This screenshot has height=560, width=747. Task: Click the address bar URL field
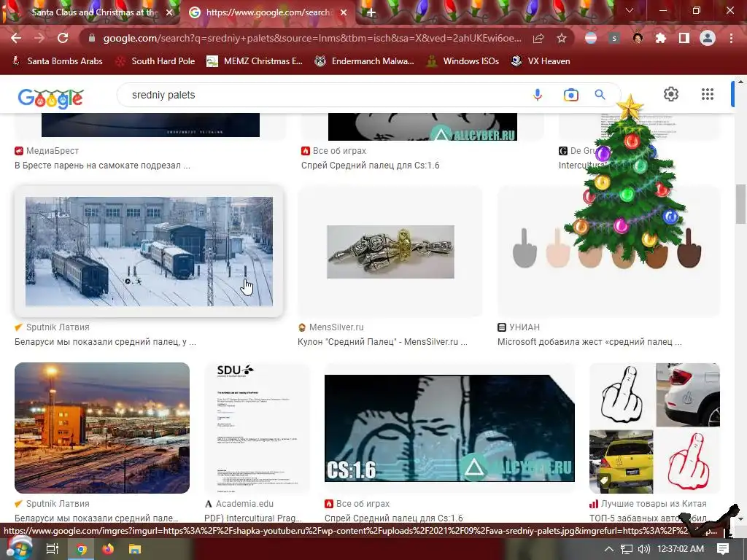tap(312, 38)
